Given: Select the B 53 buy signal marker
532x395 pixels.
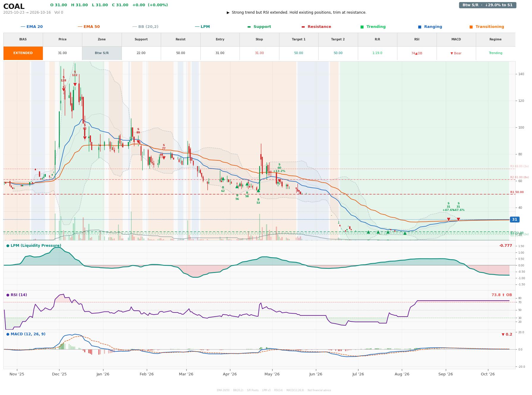Looking at the screenshot, I should click(x=258, y=190).
